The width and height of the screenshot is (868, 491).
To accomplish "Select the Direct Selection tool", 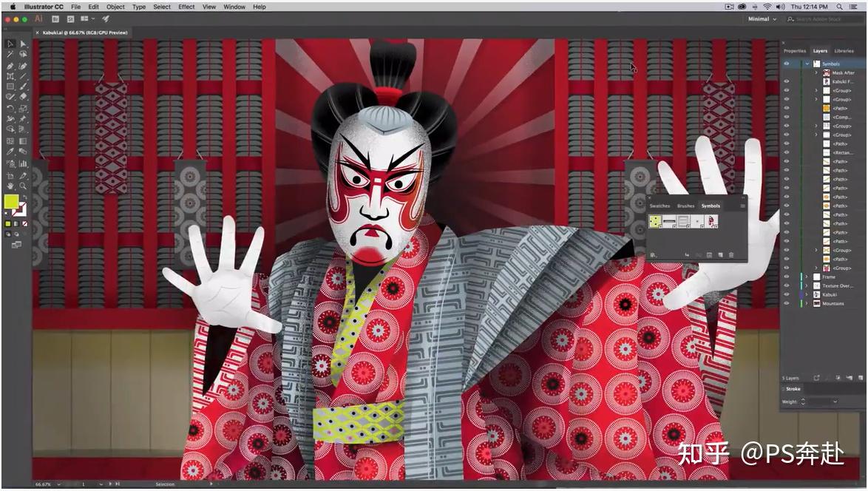I will pos(23,44).
